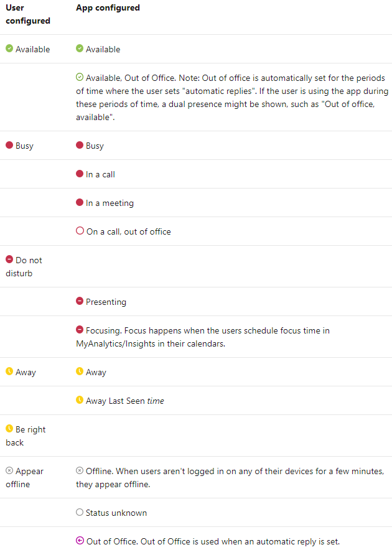Select the gray Appear offline icon
Viewport: 392px width, 555px height.
coord(9,470)
